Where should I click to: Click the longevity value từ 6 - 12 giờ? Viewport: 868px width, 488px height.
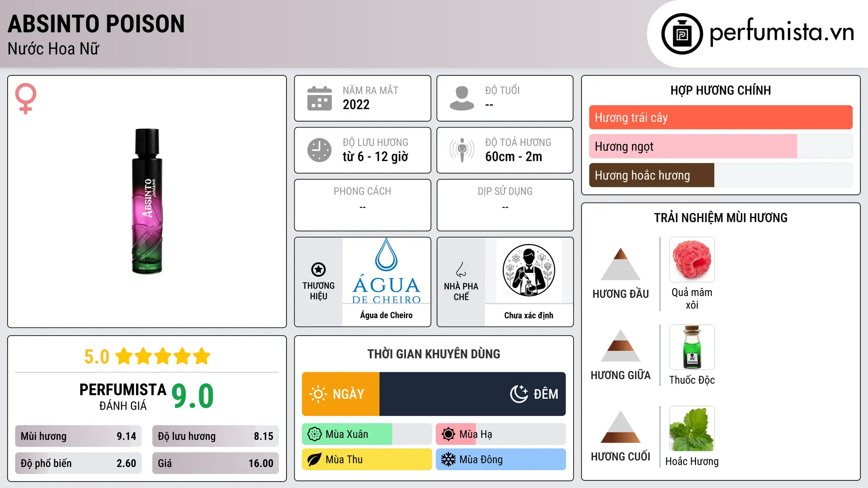click(x=376, y=156)
